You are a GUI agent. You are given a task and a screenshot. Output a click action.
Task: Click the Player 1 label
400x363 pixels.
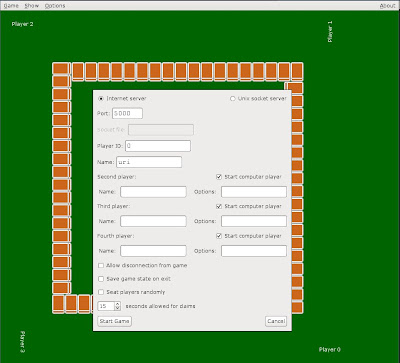pos(330,32)
